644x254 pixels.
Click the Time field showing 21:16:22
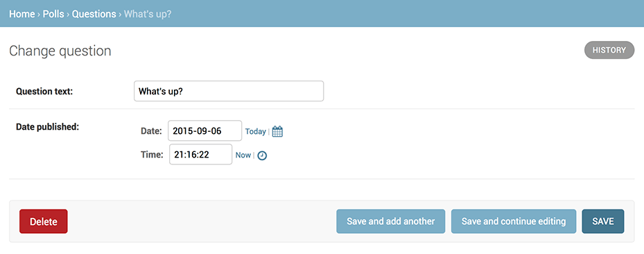(x=201, y=155)
